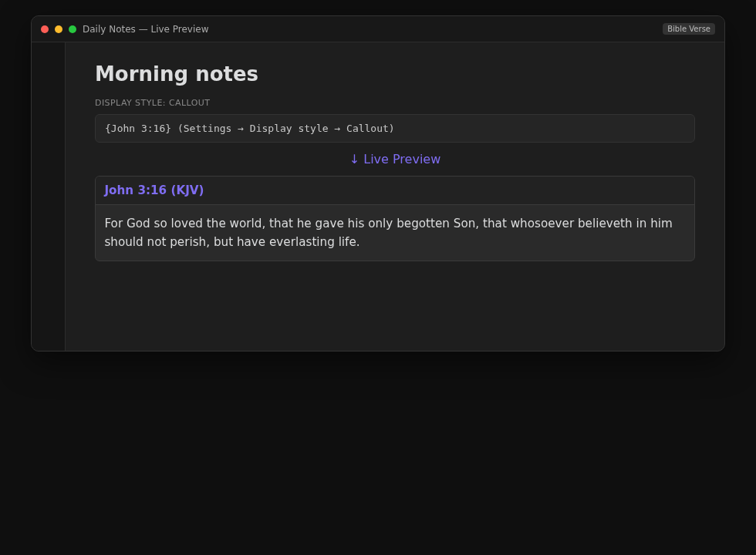
Task: Click the Daily Notes — Live Preview window title
Action: click(x=146, y=29)
